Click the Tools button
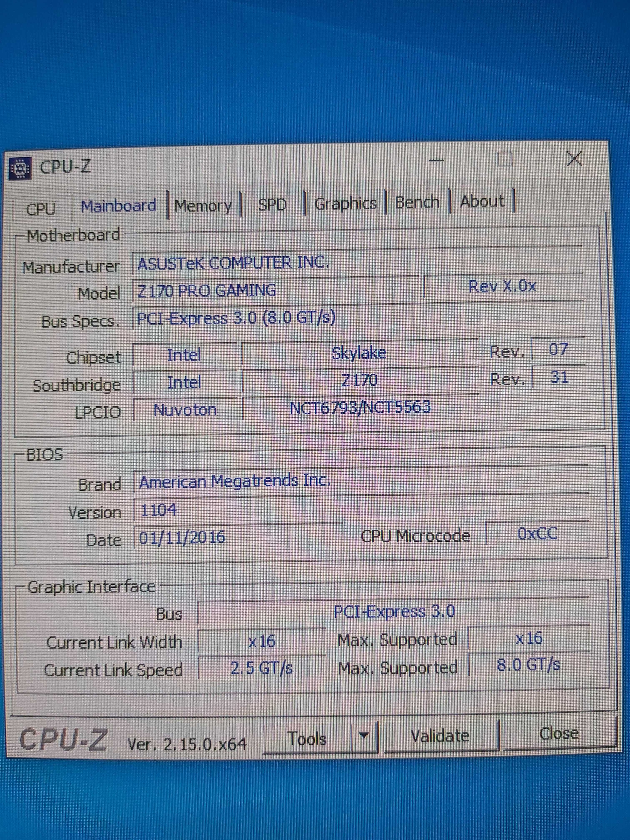The image size is (630, 840). pyautogui.click(x=307, y=739)
